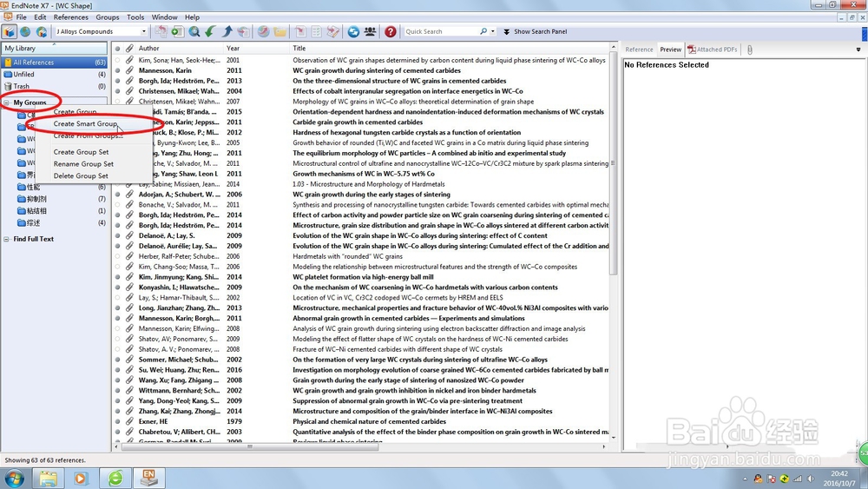The image size is (868, 489).
Task: Sort list by Year column header
Action: click(256, 48)
